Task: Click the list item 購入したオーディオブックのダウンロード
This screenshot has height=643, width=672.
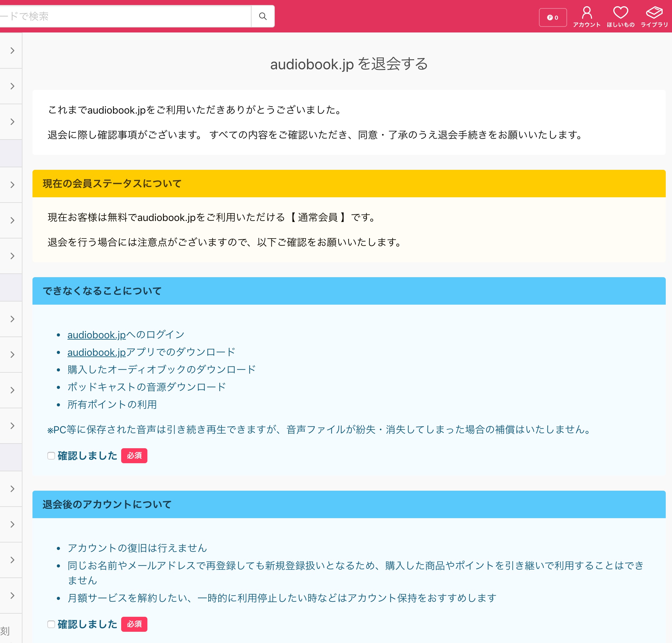Action: [161, 370]
